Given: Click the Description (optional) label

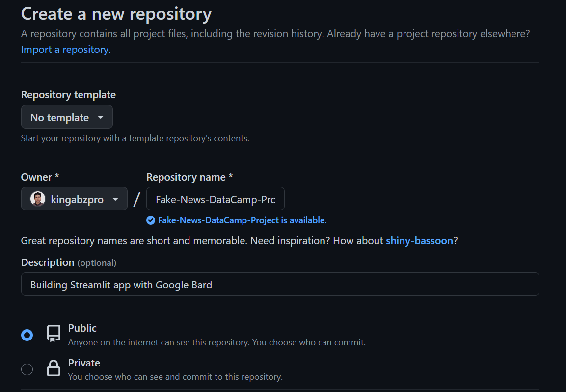Looking at the screenshot, I should [x=68, y=262].
